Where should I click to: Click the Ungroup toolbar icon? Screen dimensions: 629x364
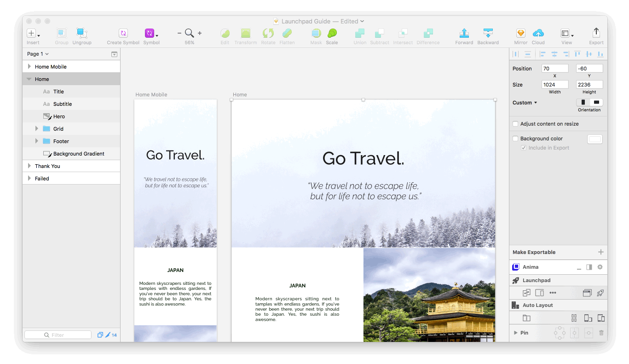click(x=81, y=33)
